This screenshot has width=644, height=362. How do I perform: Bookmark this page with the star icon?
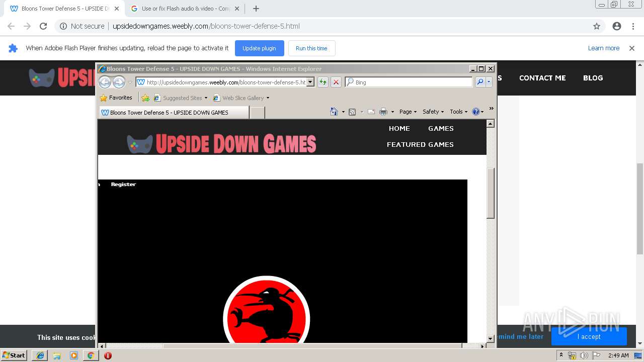point(597,26)
